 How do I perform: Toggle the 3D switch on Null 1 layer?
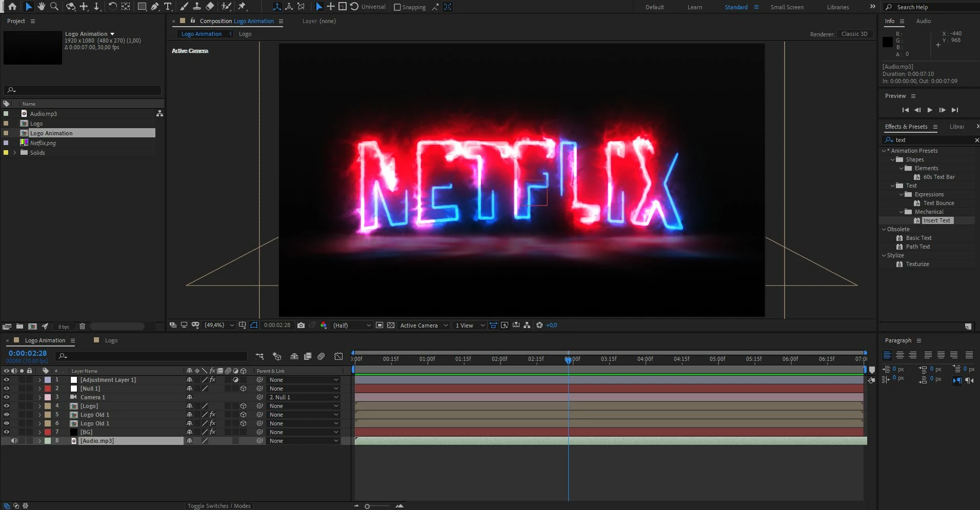[x=244, y=389]
